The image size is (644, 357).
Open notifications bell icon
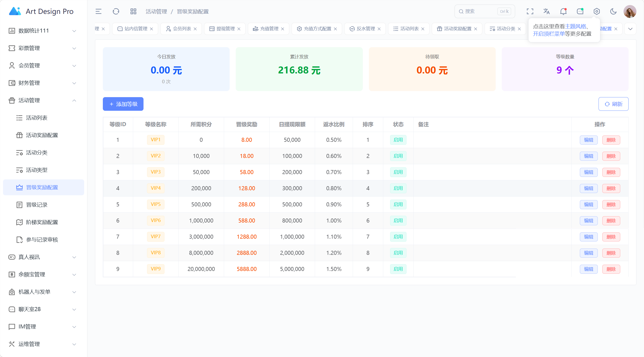(x=563, y=11)
